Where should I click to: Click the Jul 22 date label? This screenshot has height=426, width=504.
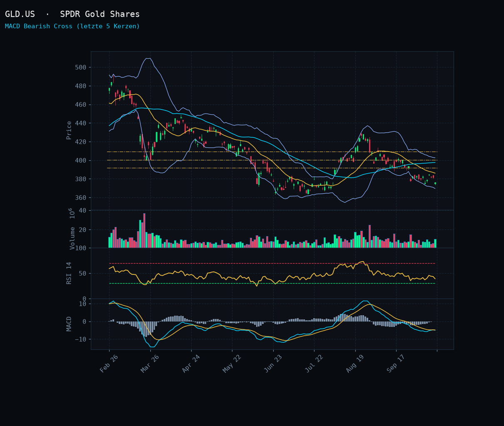314,364
